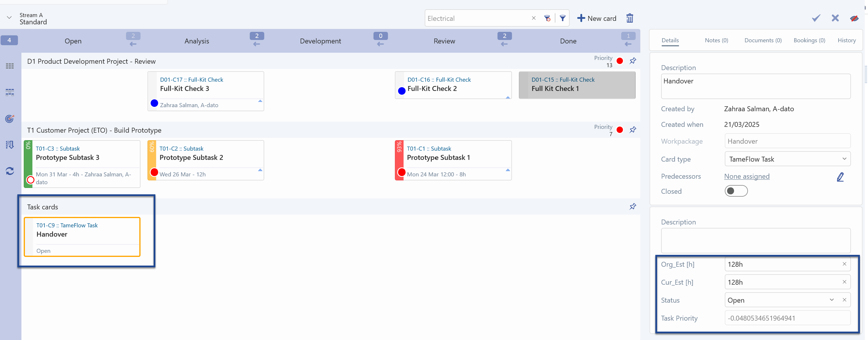This screenshot has width=868, height=340.
Task: Toggle the red crossed-eye visibility icon
Action: (x=854, y=18)
